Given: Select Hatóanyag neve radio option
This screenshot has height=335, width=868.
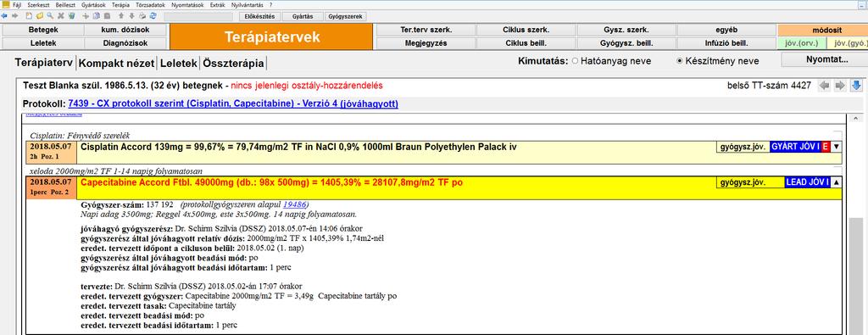Looking at the screenshot, I should [x=575, y=61].
